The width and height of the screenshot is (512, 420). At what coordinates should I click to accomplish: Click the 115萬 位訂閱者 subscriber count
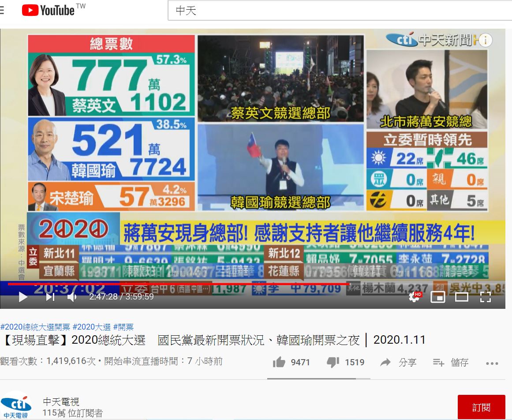click(x=72, y=413)
